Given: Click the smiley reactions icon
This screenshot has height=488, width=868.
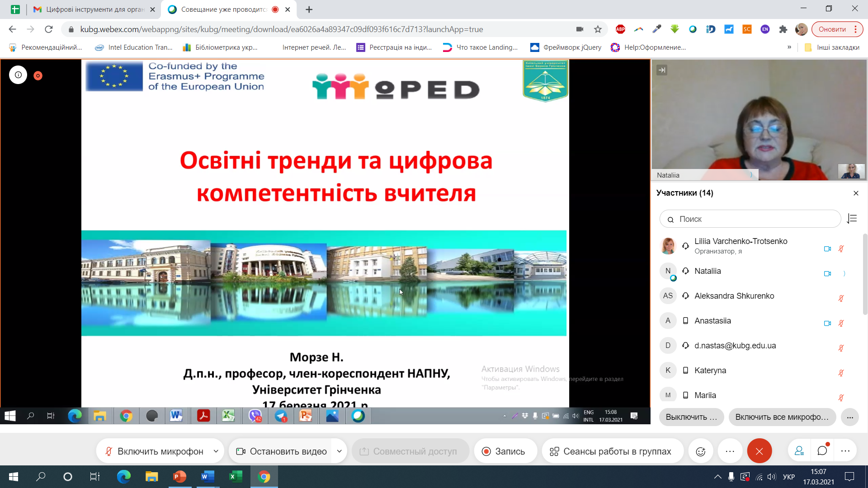Looking at the screenshot, I should [x=701, y=451].
